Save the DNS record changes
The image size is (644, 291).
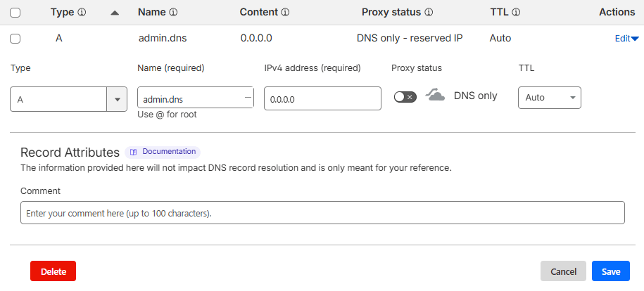tap(610, 271)
